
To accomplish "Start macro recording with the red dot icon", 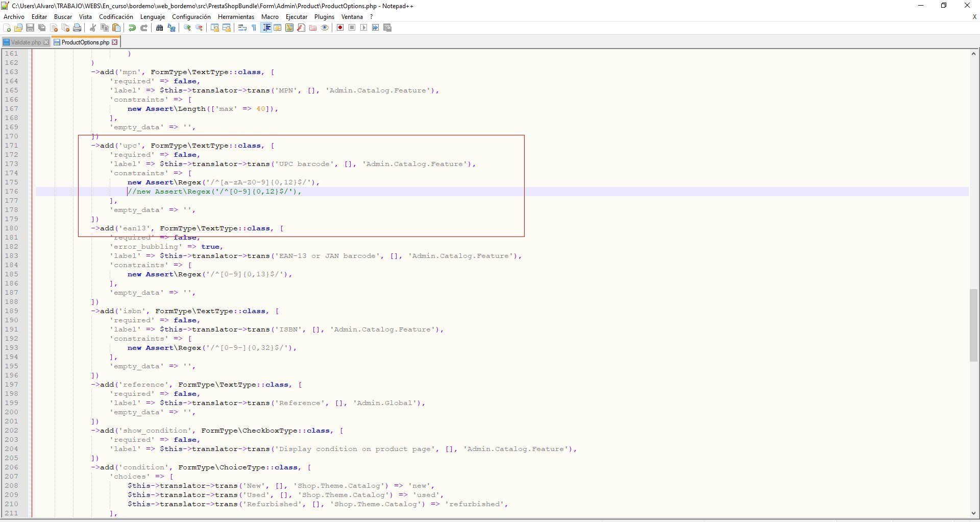I will point(340,28).
